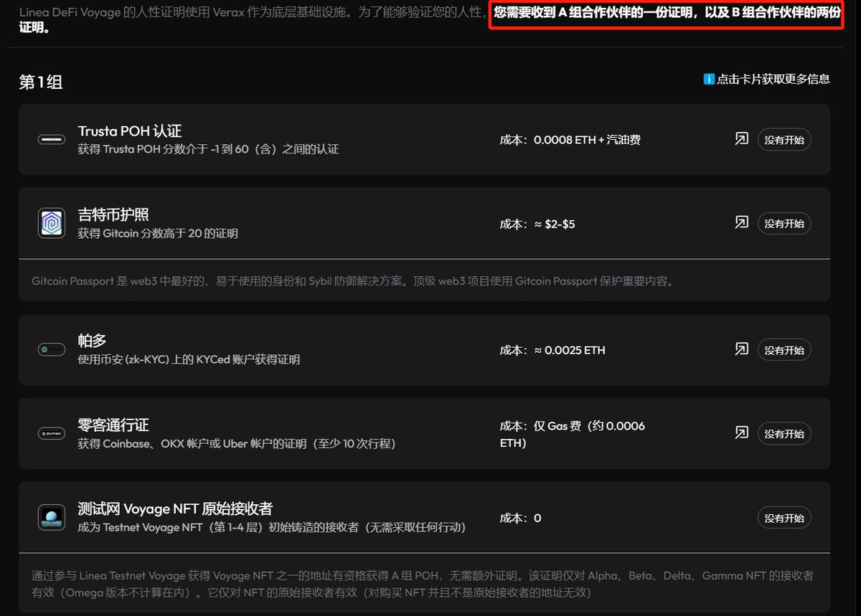Click 没有开始 button on 帕多 row
This screenshot has height=616, width=861.
click(784, 350)
